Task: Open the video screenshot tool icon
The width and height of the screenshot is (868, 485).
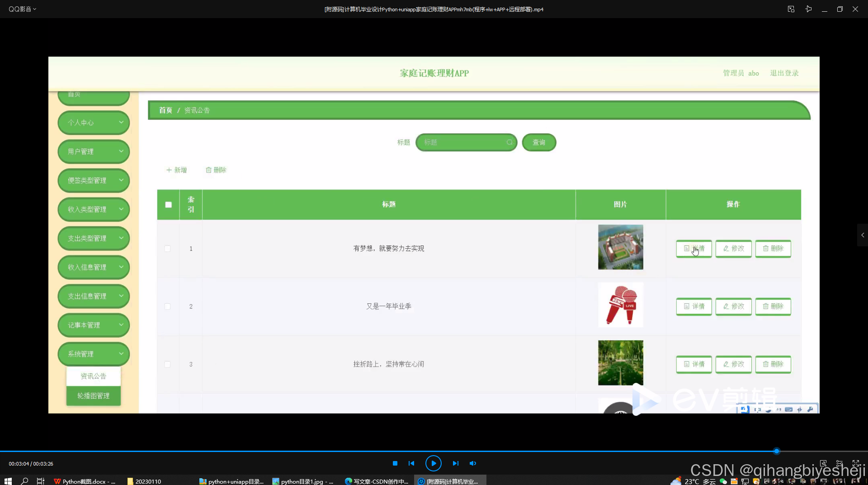Action: 823,463
